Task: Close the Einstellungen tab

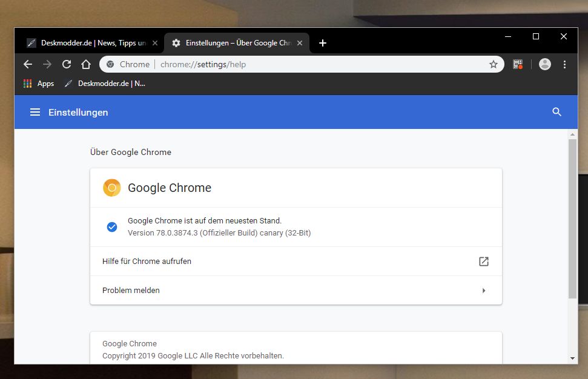Action: 300,43
